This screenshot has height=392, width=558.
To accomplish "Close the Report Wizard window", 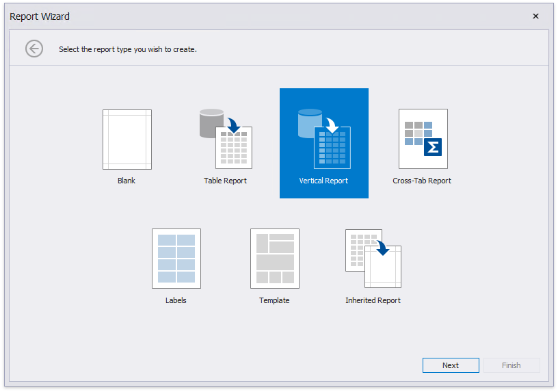I will click(535, 16).
